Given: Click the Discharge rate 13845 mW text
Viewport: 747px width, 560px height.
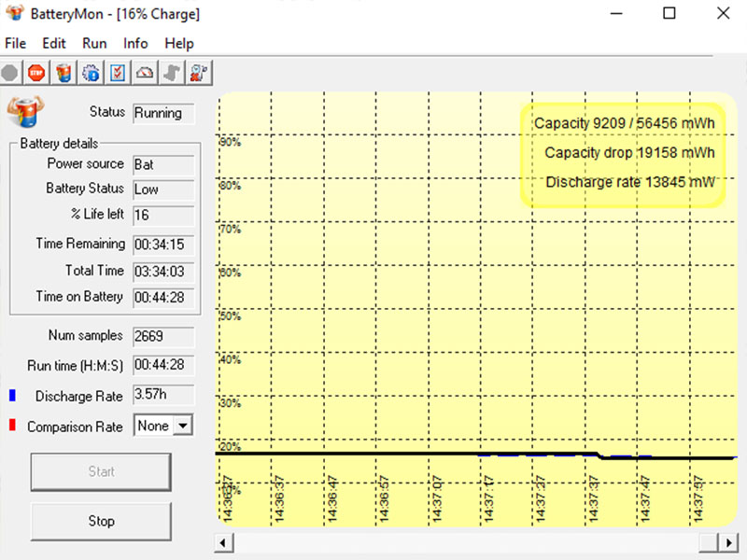Looking at the screenshot, I should [630, 182].
